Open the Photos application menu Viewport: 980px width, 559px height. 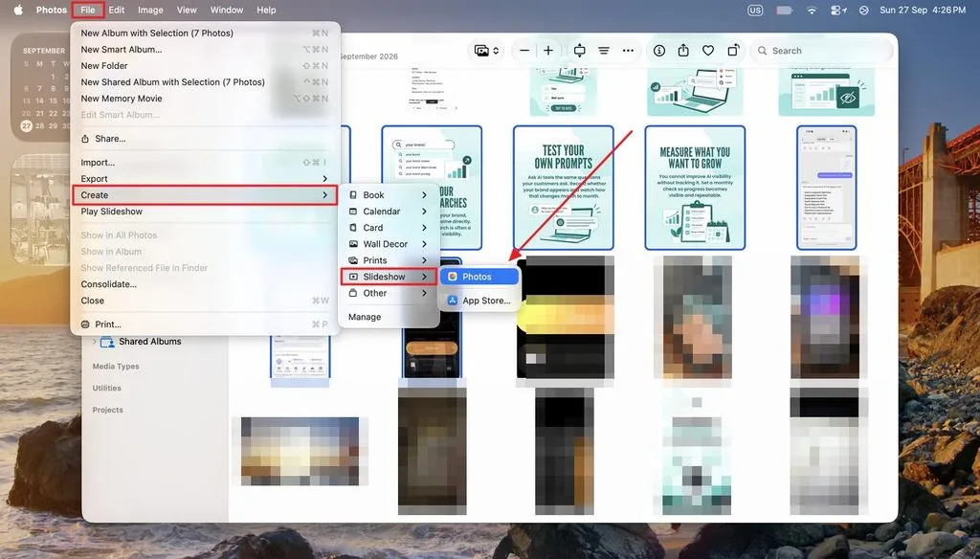[52, 10]
